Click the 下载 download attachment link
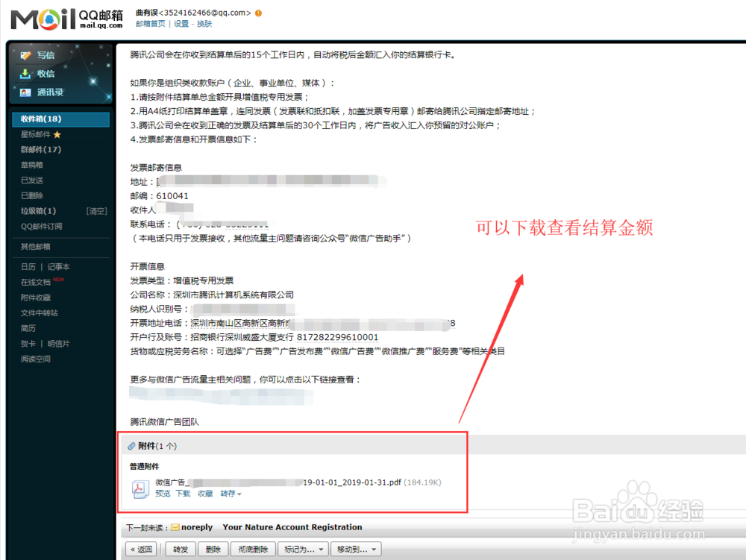Screen dimensions: 746x560 tap(183, 493)
